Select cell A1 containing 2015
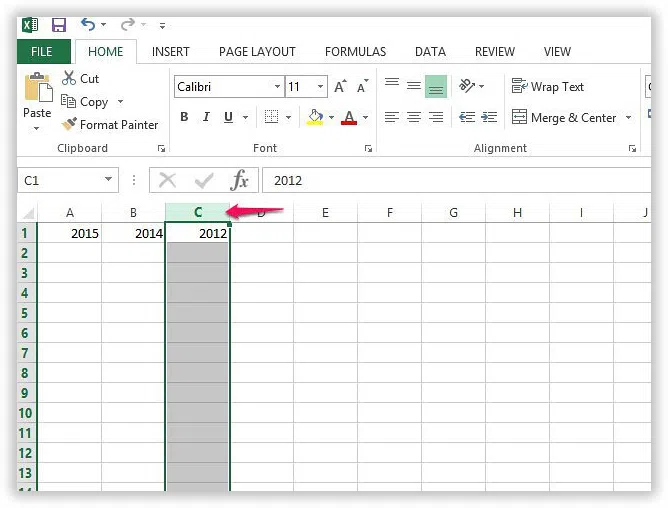This screenshot has height=508, width=668. pyautogui.click(x=69, y=233)
